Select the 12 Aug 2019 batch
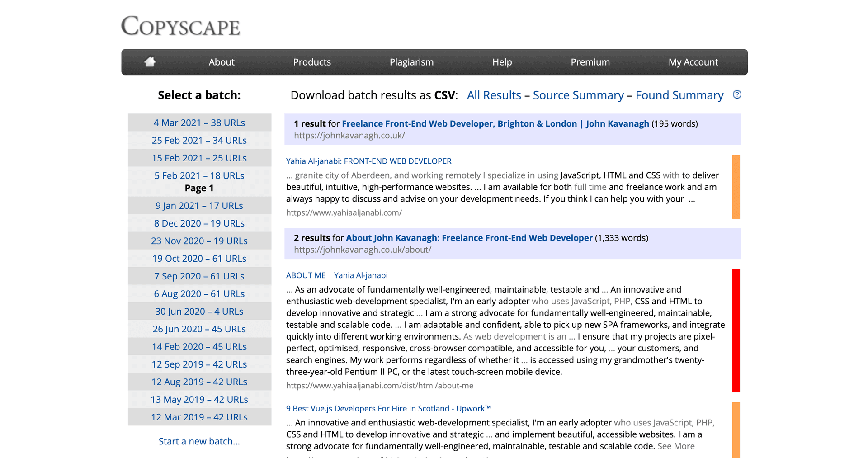The width and height of the screenshot is (868, 458). tap(199, 382)
